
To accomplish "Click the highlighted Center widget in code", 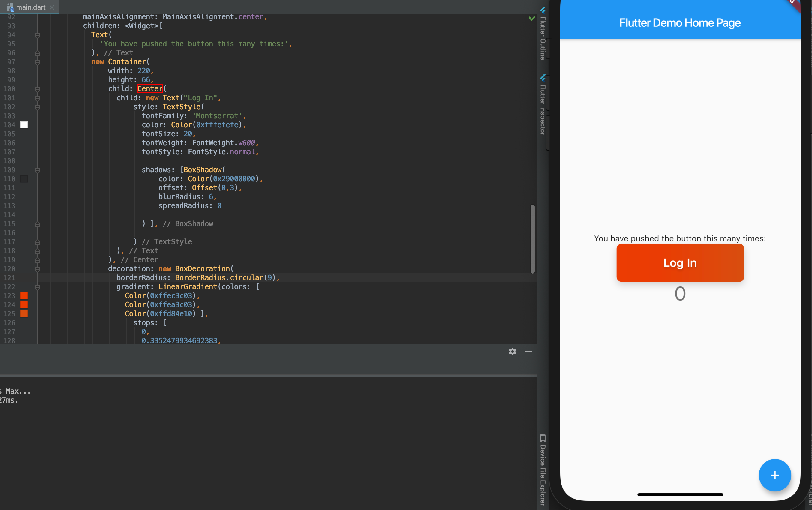I will (150, 89).
